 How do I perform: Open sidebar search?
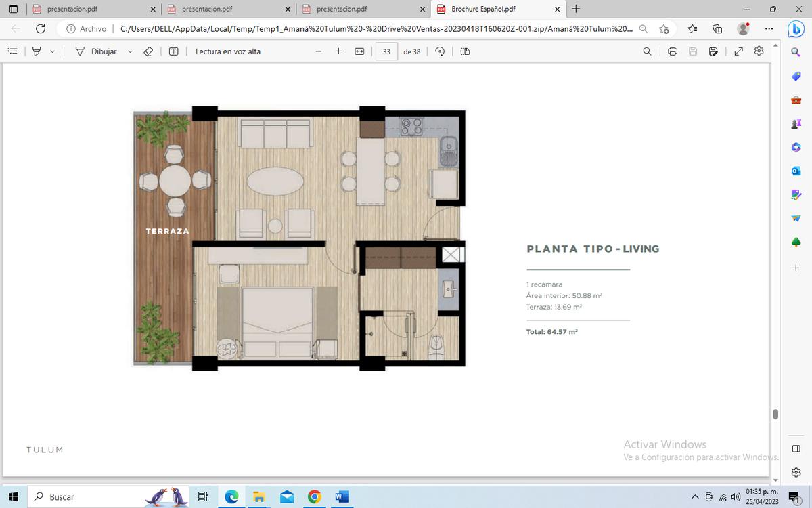[796, 52]
